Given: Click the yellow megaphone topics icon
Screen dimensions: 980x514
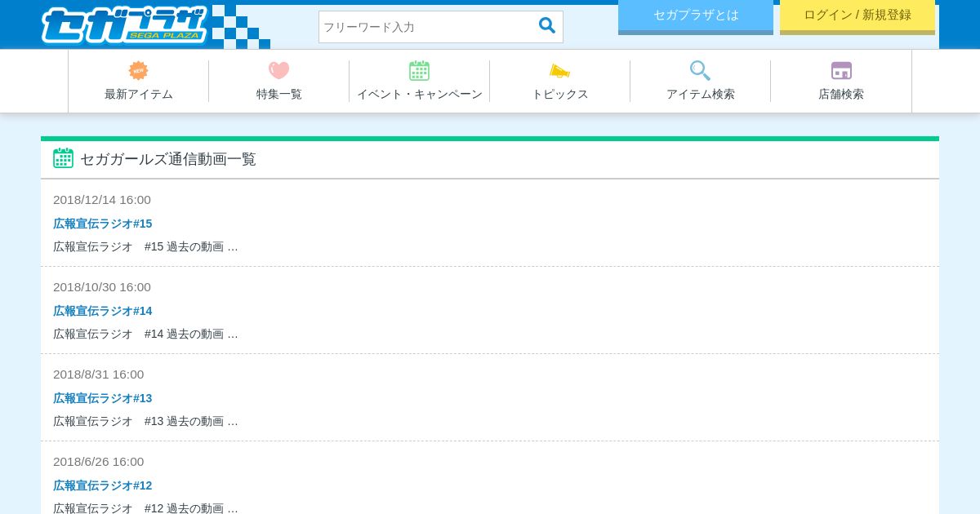Looking at the screenshot, I should (559, 71).
